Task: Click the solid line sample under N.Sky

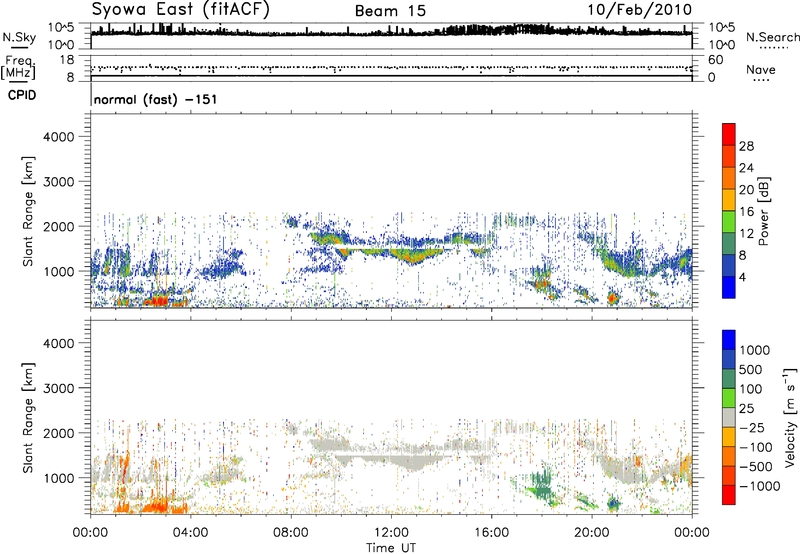Action: point(19,48)
